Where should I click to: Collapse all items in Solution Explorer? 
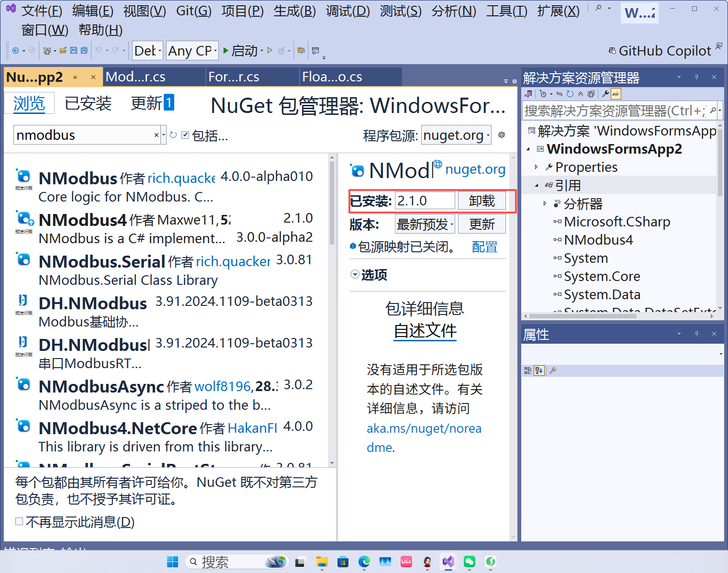point(581,94)
